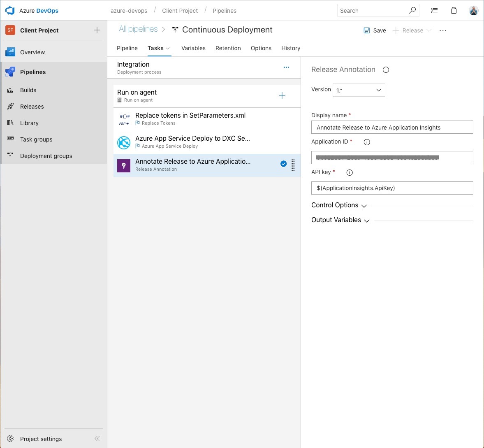The height and width of the screenshot is (448, 484).
Task: Save the pipeline
Action: [x=375, y=30]
